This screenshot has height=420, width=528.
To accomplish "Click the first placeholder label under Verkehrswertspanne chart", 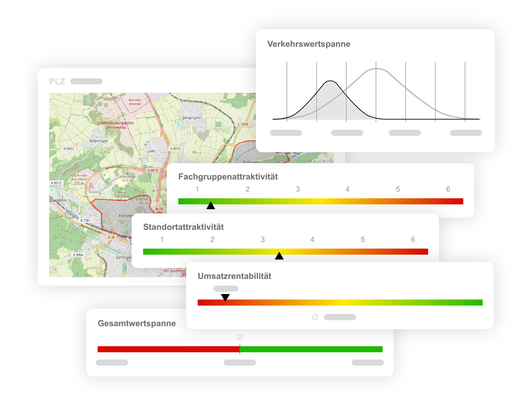I will tap(286, 133).
